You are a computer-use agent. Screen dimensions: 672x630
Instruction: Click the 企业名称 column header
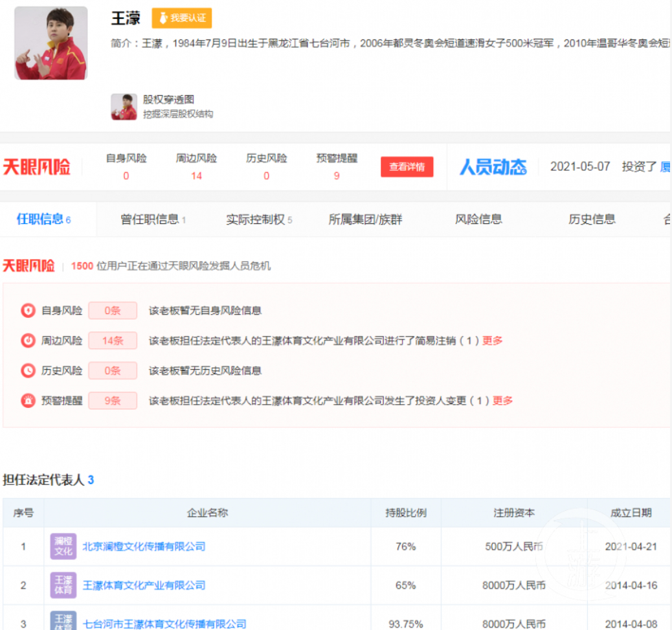click(207, 512)
